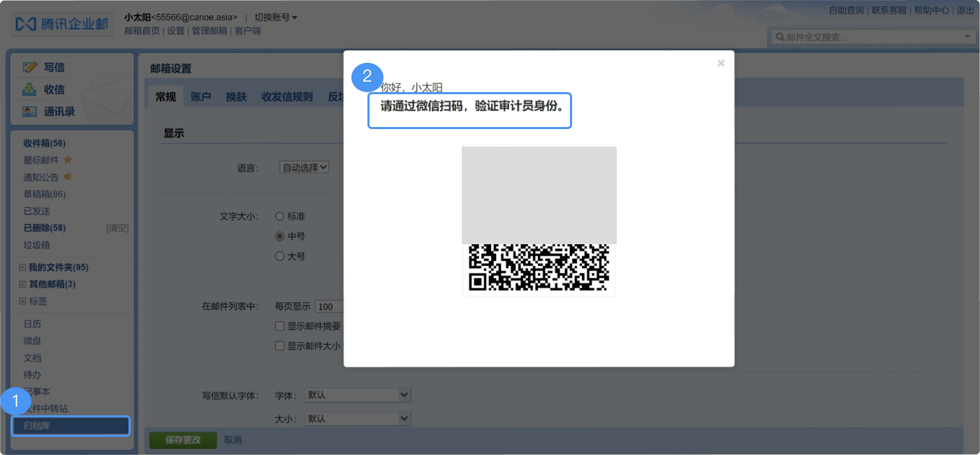Switch to the 账户 settings tab
Viewport: 980px width, 455px height.
coord(200,97)
